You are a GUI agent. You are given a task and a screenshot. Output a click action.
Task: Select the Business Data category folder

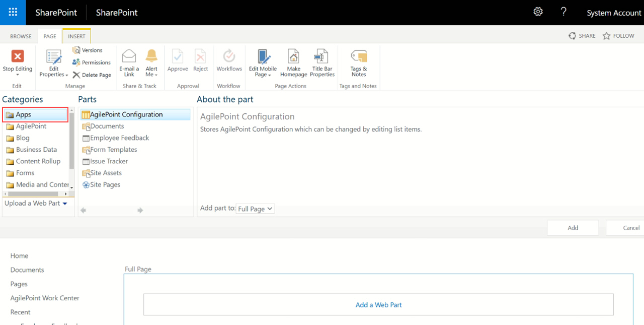tap(31, 149)
